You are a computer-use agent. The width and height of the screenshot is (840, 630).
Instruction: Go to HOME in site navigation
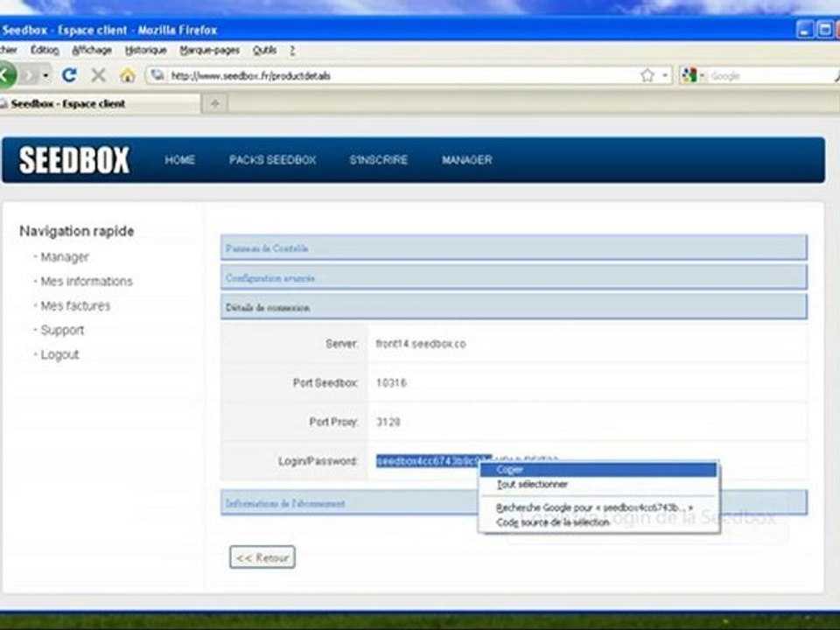coord(179,159)
